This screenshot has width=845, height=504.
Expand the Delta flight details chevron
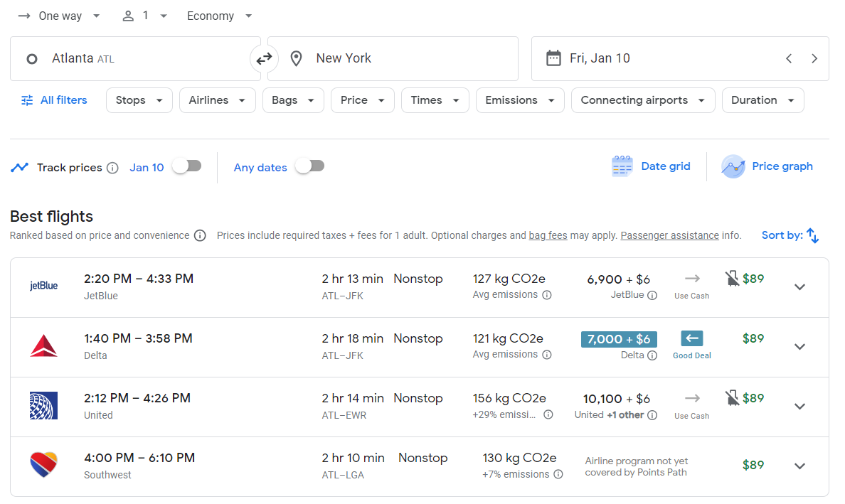pyautogui.click(x=799, y=346)
